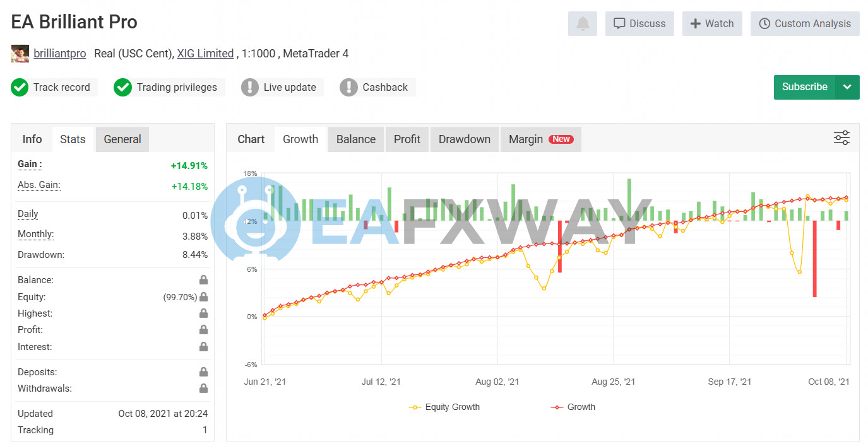The image size is (868, 444).
Task: Open chart settings sliders icon
Action: pos(842,138)
